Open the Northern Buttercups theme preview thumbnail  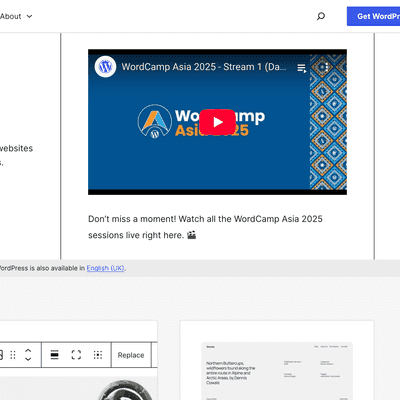click(x=277, y=371)
